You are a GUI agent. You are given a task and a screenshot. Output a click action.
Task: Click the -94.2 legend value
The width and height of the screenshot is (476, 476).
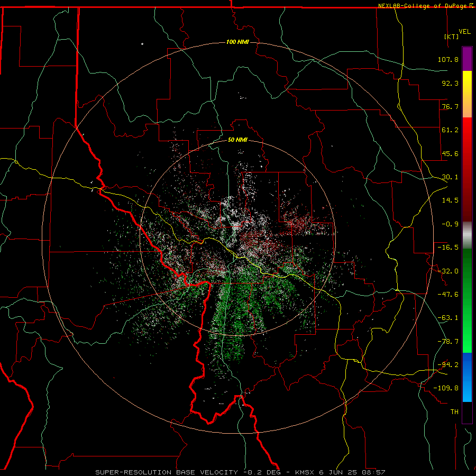click(448, 365)
